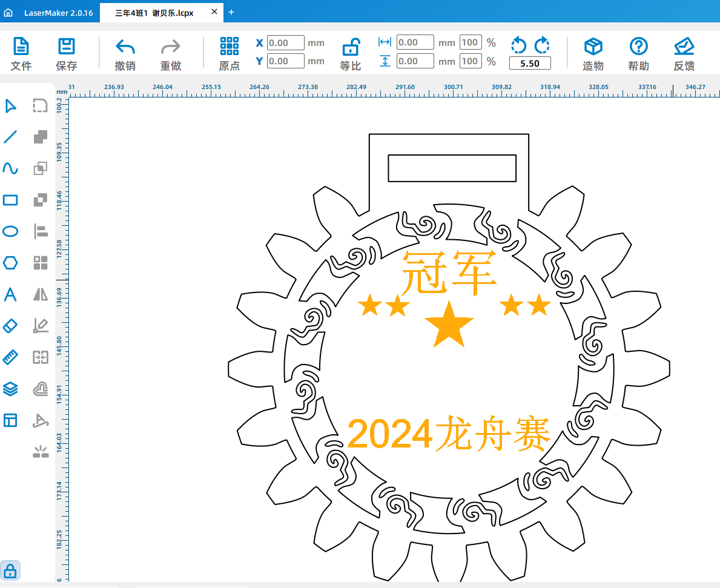720x588 pixels.
Task: Open the alignment tool icon
Action: pos(40,231)
